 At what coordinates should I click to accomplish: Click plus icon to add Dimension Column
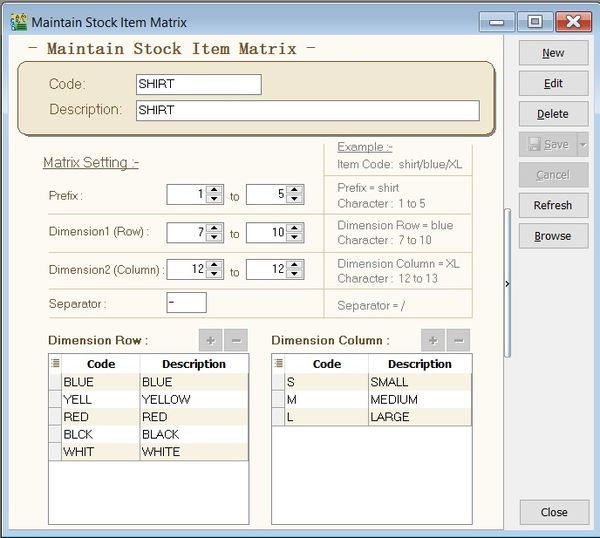(x=435, y=340)
